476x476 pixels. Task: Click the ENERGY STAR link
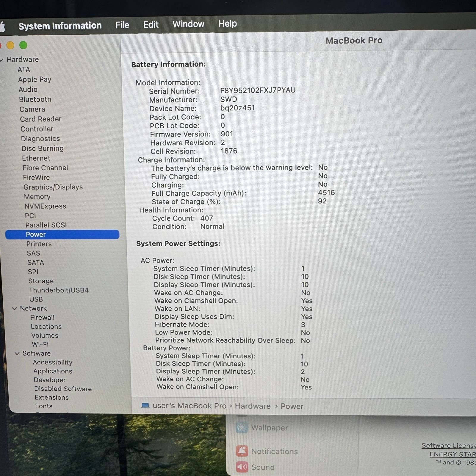[x=452, y=454]
